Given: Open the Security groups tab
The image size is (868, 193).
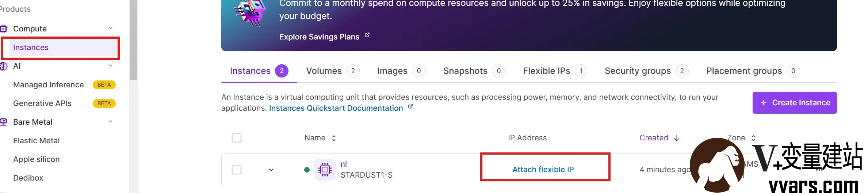Looking at the screenshot, I should (x=646, y=71).
